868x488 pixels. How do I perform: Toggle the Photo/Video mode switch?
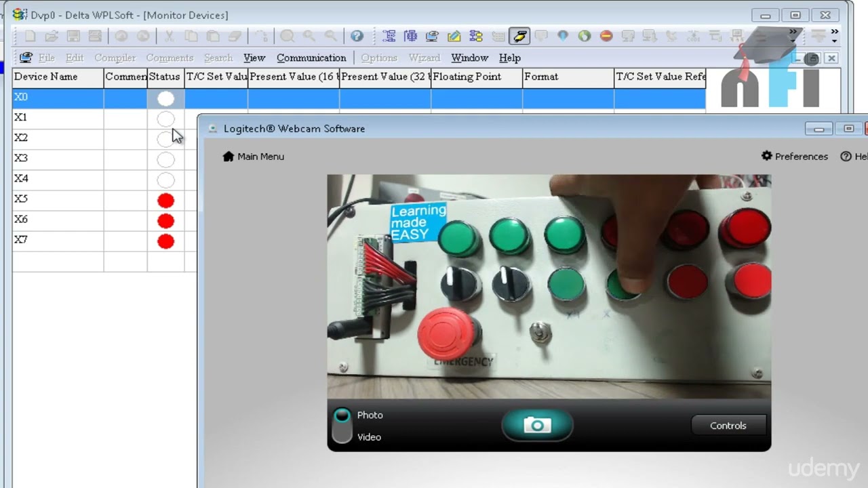[x=342, y=425]
